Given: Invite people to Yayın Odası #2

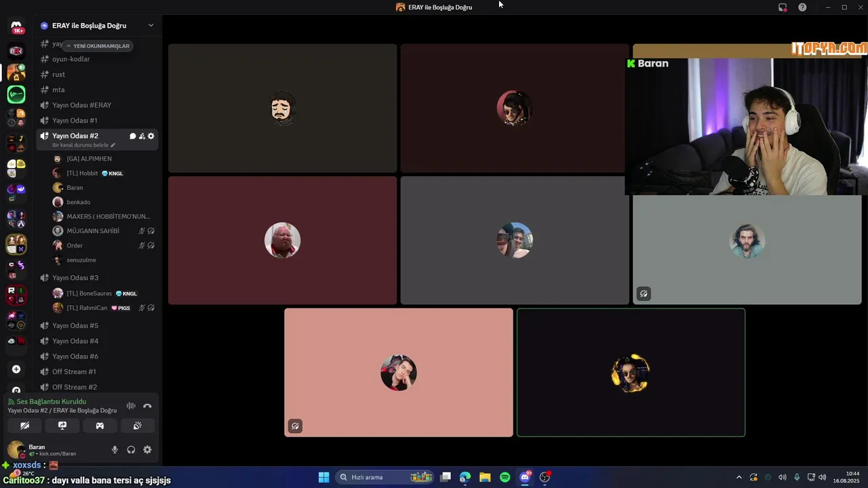Looking at the screenshot, I should pos(142,136).
